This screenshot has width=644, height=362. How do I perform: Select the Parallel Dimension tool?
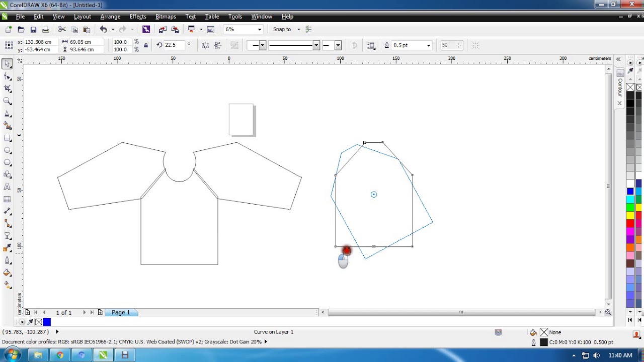coord(8,212)
